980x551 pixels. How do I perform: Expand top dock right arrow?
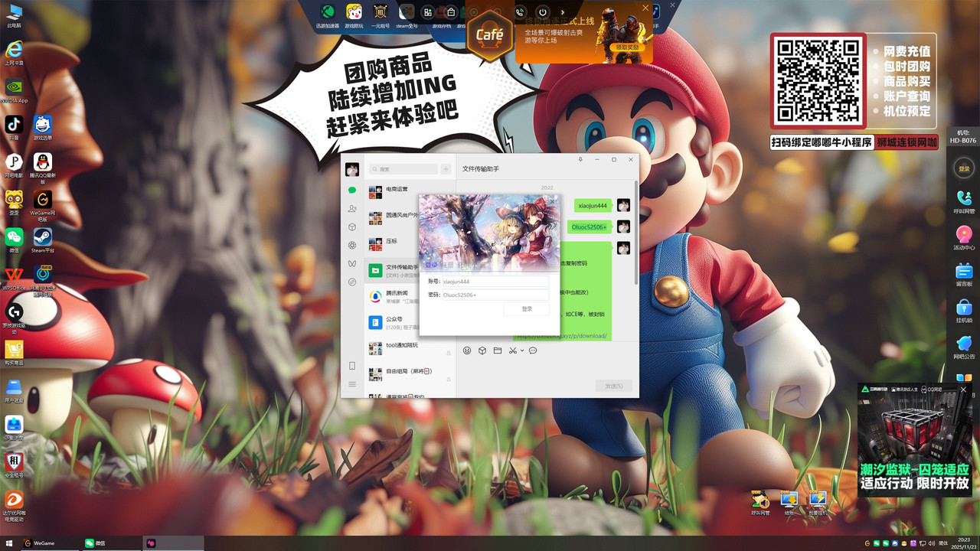[x=563, y=12]
